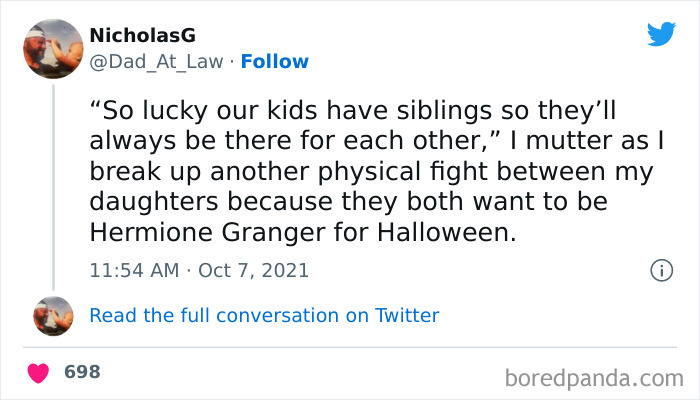Click the NicholasG display name
The image size is (700, 400).
click(142, 36)
